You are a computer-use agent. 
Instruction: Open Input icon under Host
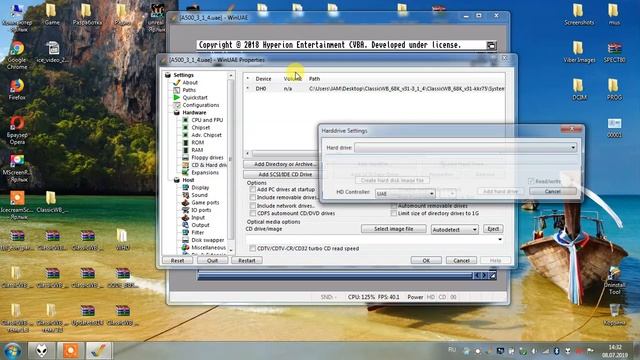[x=185, y=218]
